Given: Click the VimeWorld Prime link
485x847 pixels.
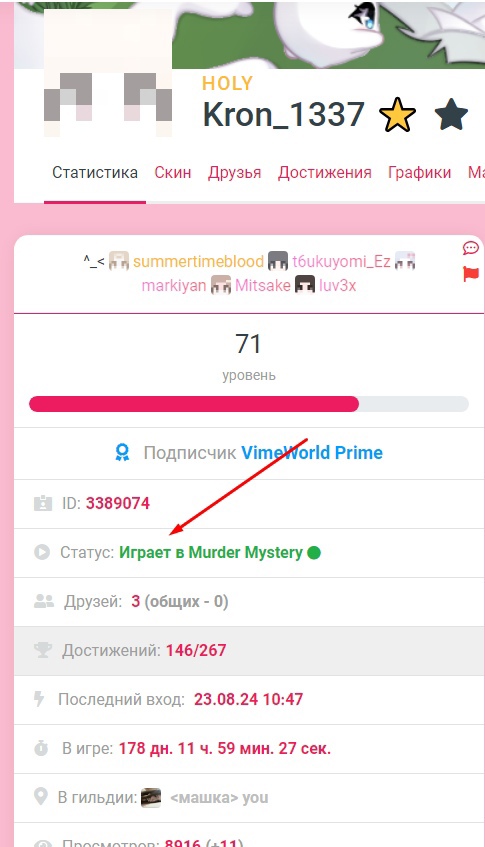Looking at the screenshot, I should point(312,453).
